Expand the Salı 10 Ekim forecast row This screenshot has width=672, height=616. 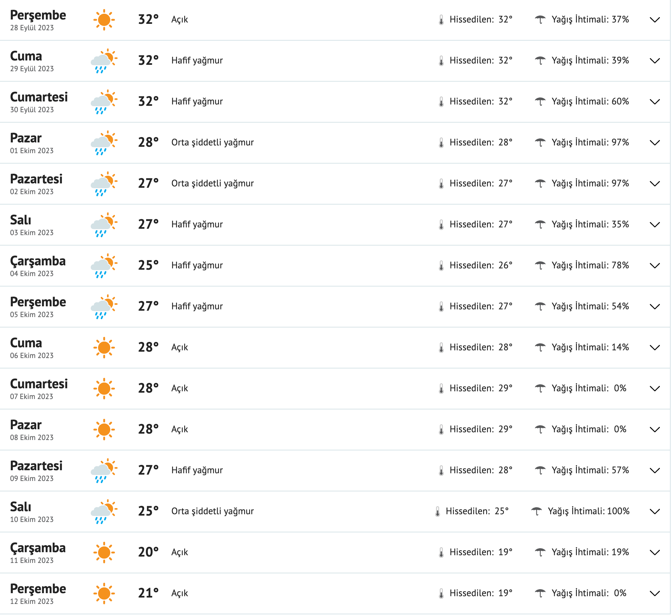point(655,511)
